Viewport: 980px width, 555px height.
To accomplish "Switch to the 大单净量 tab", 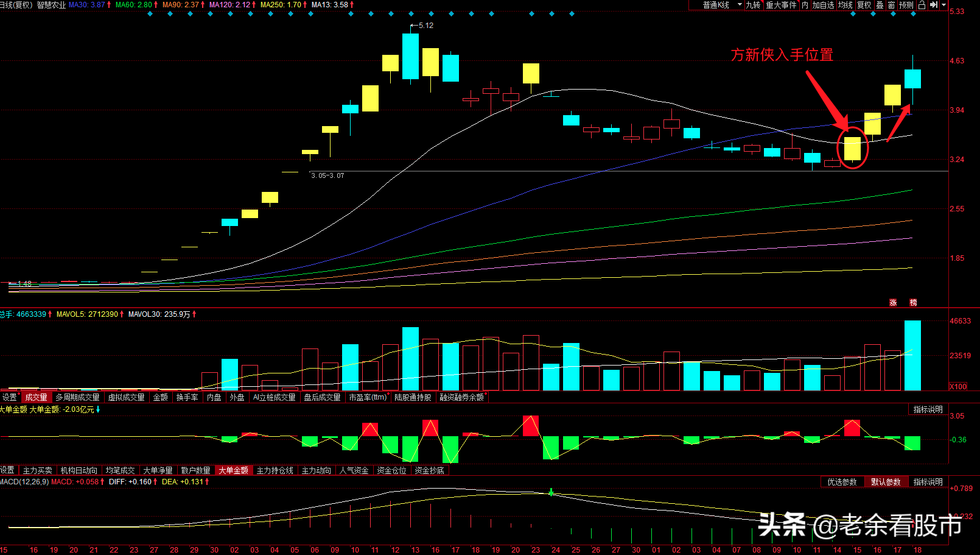I will point(158,470).
